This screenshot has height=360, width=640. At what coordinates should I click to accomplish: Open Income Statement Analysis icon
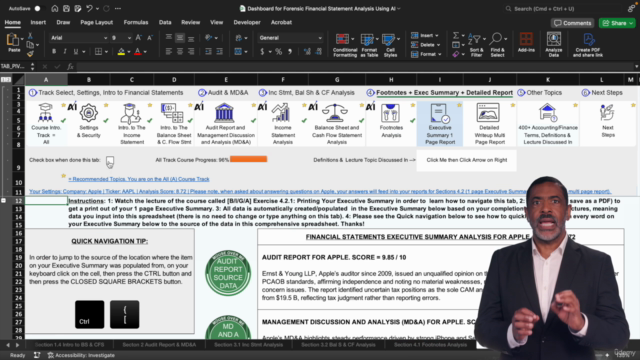tap(282, 113)
